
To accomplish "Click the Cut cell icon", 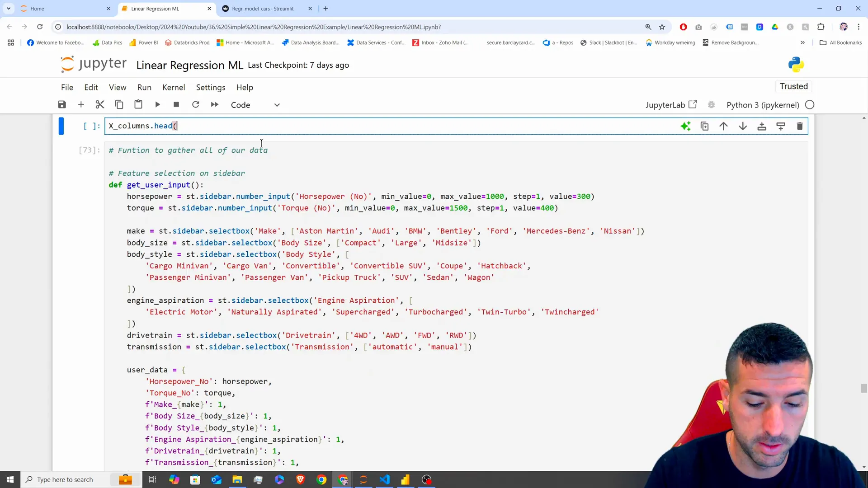I will pyautogui.click(x=100, y=105).
